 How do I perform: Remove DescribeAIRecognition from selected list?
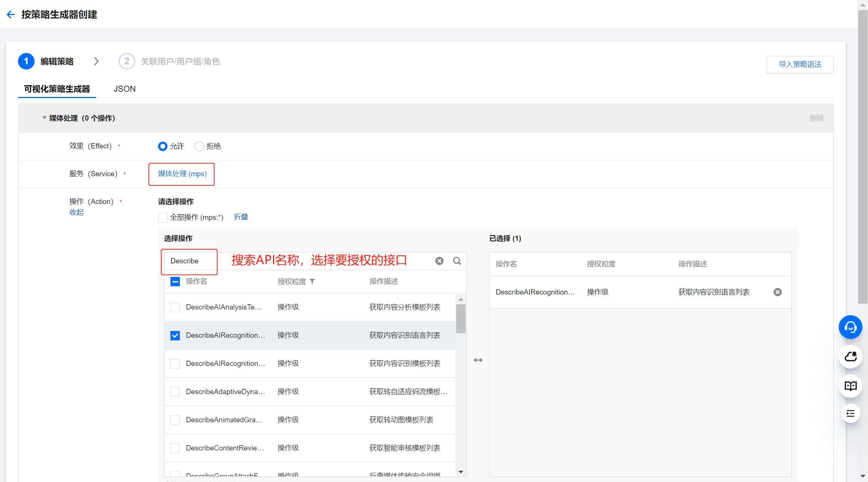[x=778, y=292]
